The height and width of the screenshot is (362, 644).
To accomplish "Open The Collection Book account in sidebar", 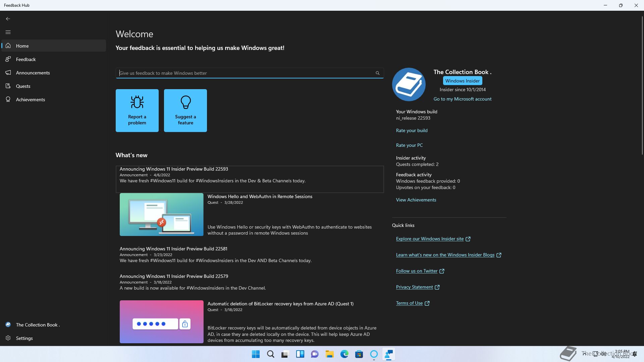I will pyautogui.click(x=54, y=325).
